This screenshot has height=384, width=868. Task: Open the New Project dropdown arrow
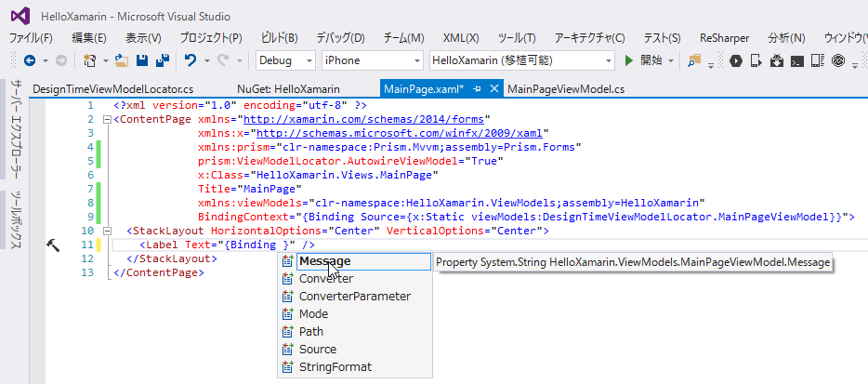tap(105, 60)
